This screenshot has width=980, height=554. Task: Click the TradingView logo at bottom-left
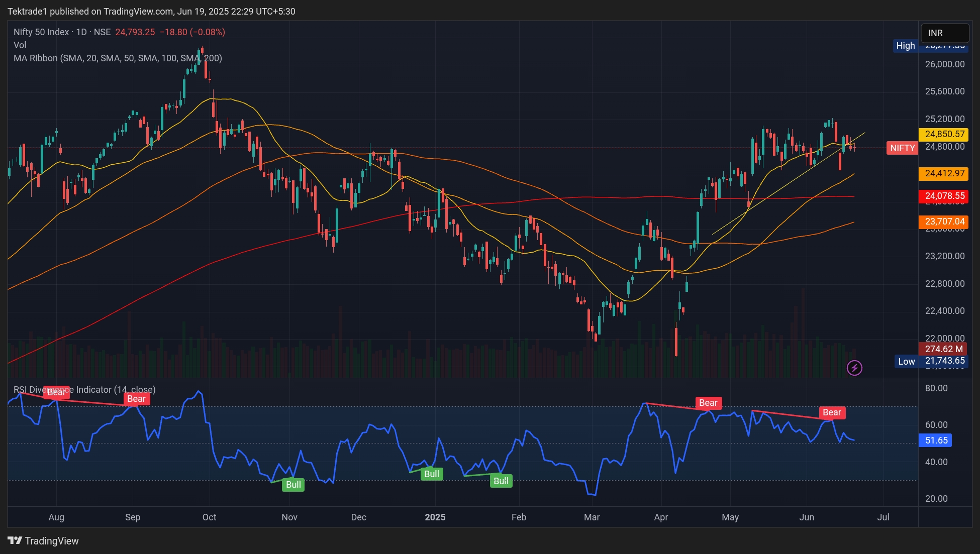pyautogui.click(x=43, y=541)
